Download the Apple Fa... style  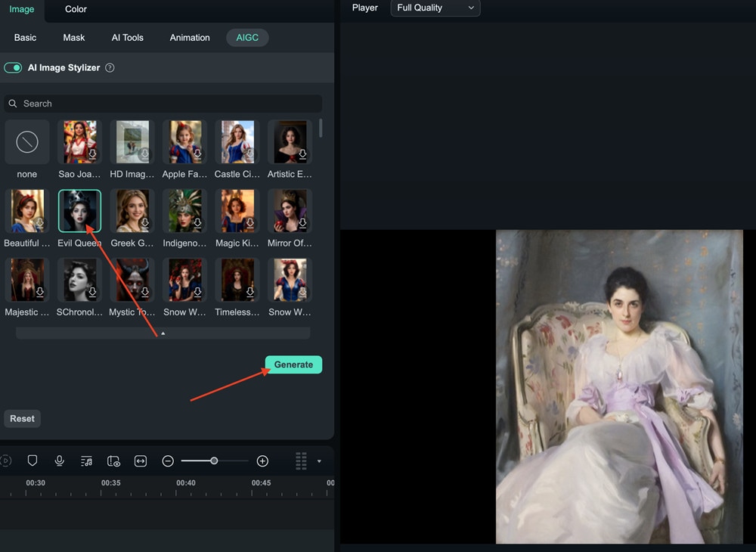(197, 154)
